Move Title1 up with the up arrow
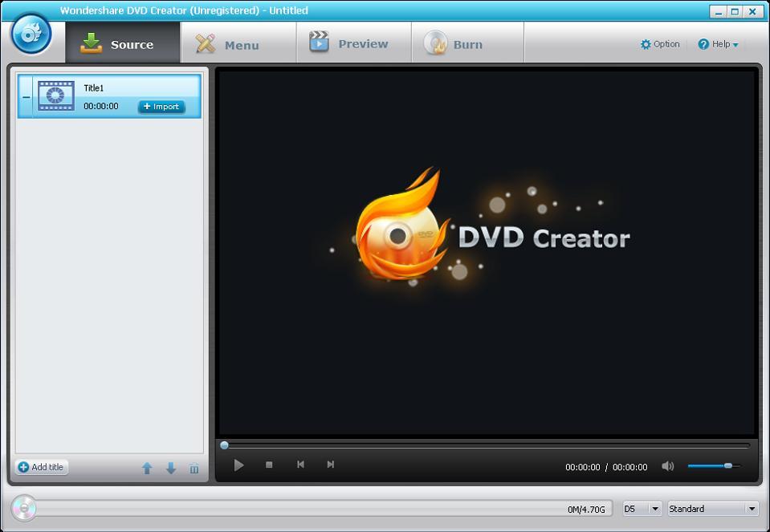The image size is (770, 532). [148, 469]
